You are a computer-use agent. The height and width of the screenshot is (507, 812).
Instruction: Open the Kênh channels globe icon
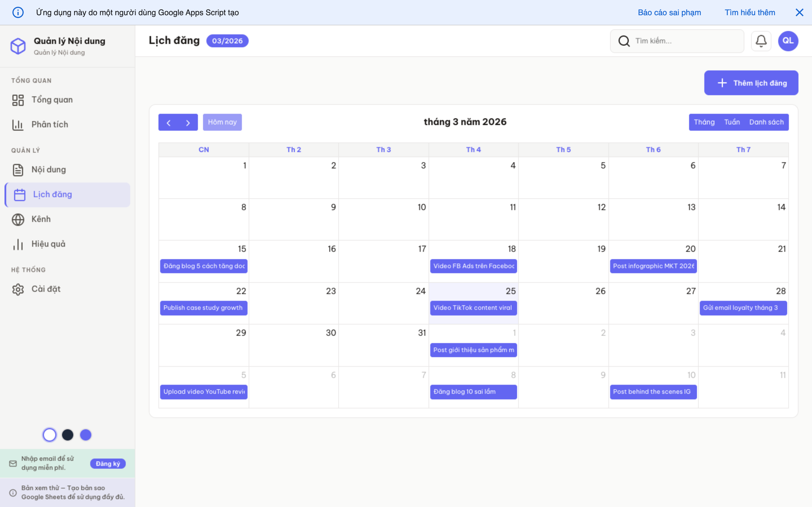18,219
